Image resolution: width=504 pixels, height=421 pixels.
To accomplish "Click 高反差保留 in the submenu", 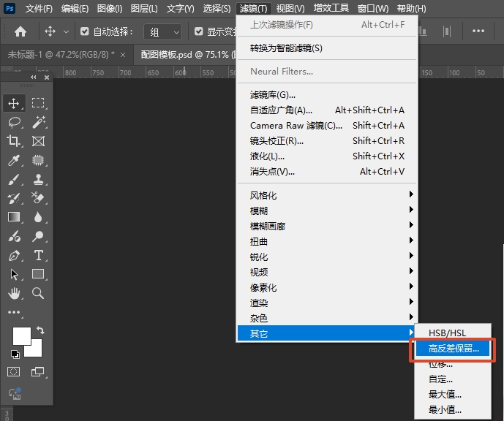I will coord(454,349).
